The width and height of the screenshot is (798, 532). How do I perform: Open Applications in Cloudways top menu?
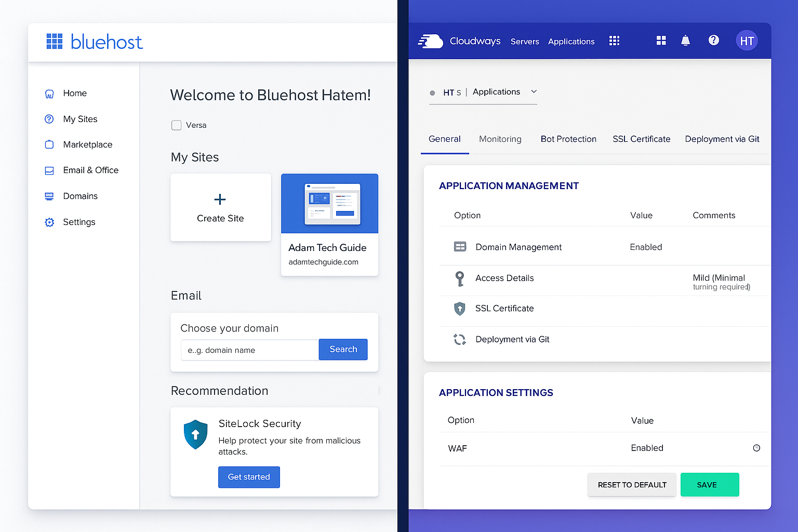571,42
